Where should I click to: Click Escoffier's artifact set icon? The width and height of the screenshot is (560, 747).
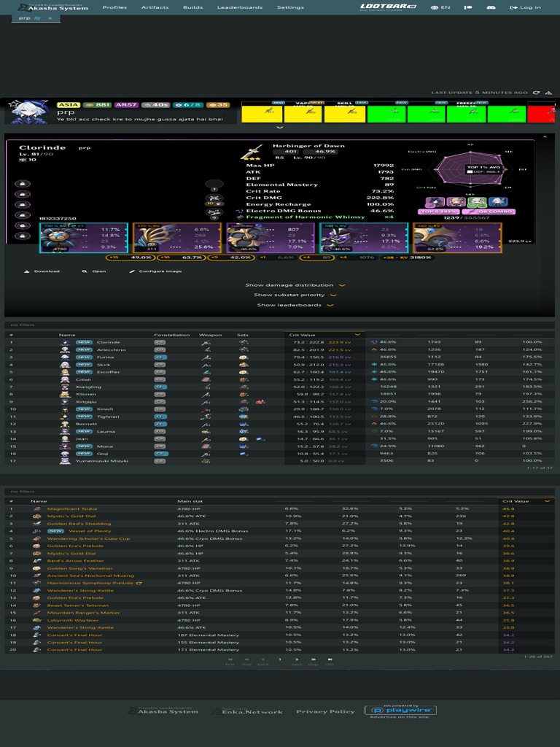[x=244, y=372]
